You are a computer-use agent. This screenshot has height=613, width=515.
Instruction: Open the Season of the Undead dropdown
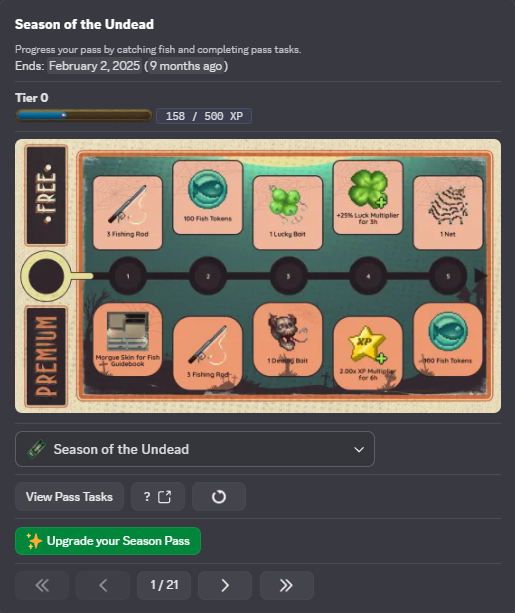(195, 449)
